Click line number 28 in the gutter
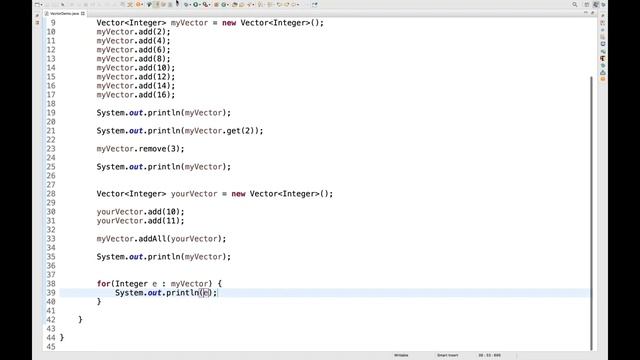The height and width of the screenshot is (360, 640). coord(51,194)
